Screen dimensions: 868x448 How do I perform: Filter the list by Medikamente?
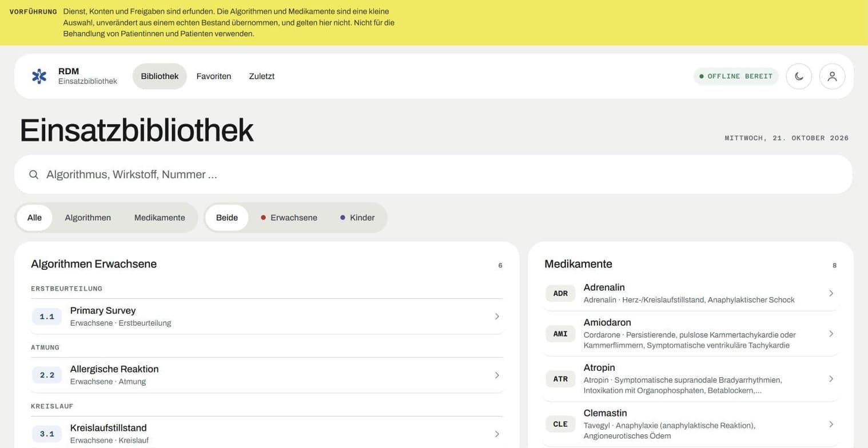160,218
